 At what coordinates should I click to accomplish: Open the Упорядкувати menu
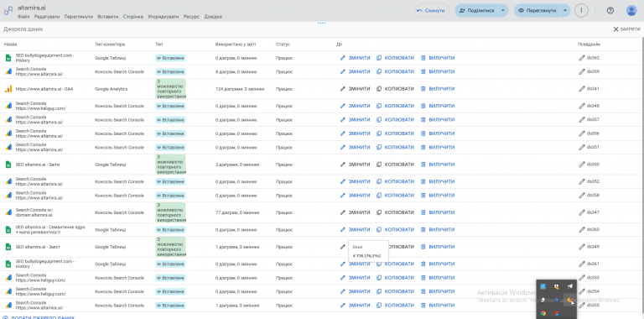pos(163,17)
